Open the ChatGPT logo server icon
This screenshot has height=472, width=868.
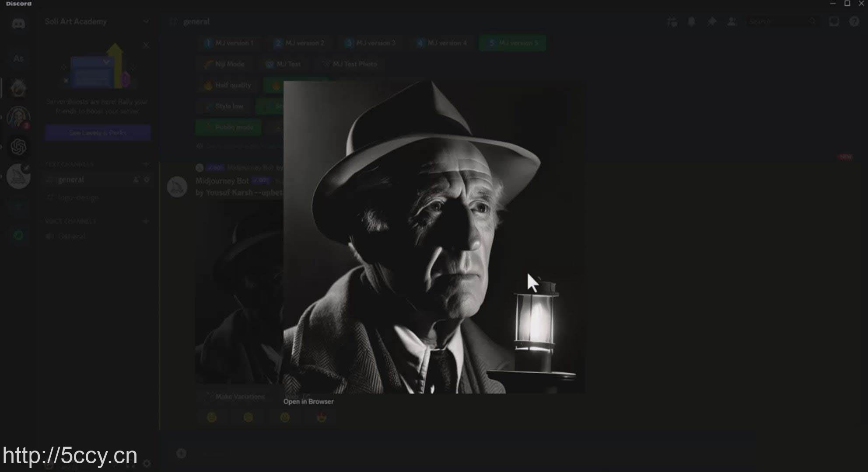tap(18, 147)
